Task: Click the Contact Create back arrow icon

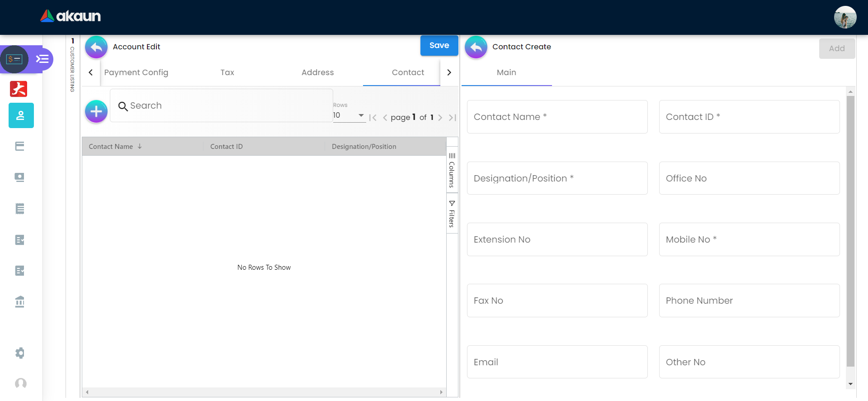Action: [x=476, y=47]
